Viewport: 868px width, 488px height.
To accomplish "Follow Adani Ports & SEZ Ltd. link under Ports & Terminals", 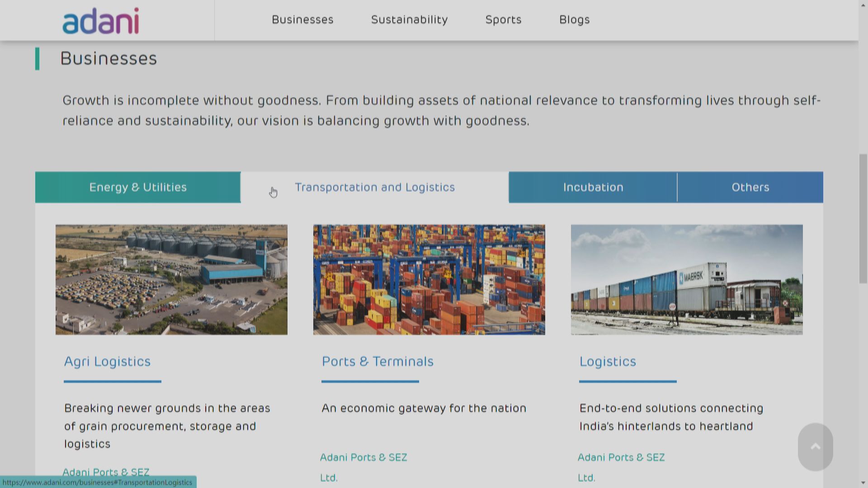I will pyautogui.click(x=363, y=457).
